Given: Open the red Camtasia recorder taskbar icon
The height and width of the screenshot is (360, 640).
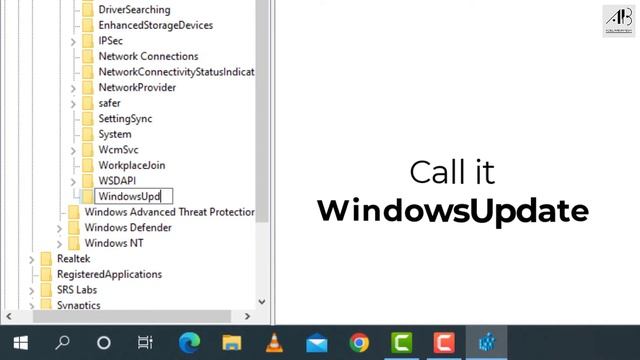Looking at the screenshot, I should click(x=444, y=342).
